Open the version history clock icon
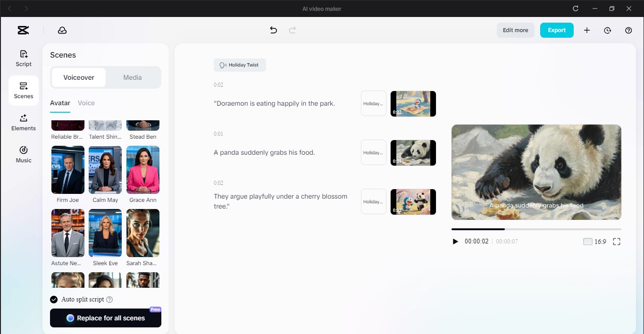 [607, 30]
